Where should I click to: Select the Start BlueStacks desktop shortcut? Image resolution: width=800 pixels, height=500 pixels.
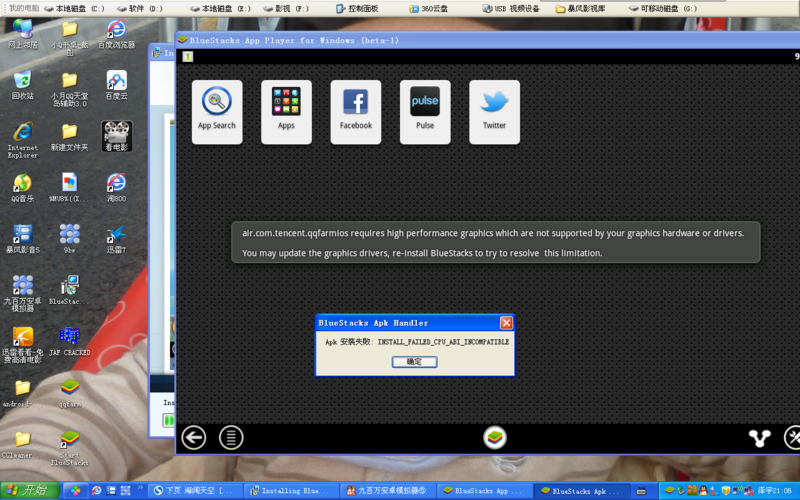(x=69, y=448)
